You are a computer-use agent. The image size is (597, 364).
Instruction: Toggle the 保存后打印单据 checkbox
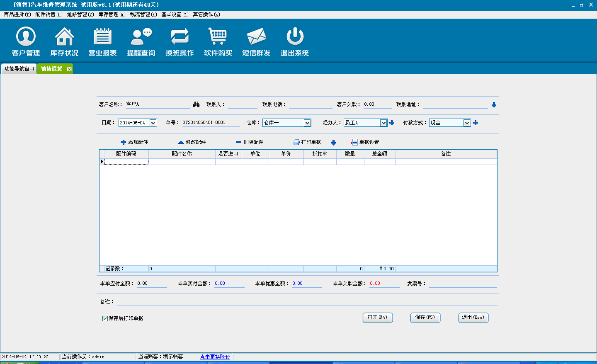105,318
